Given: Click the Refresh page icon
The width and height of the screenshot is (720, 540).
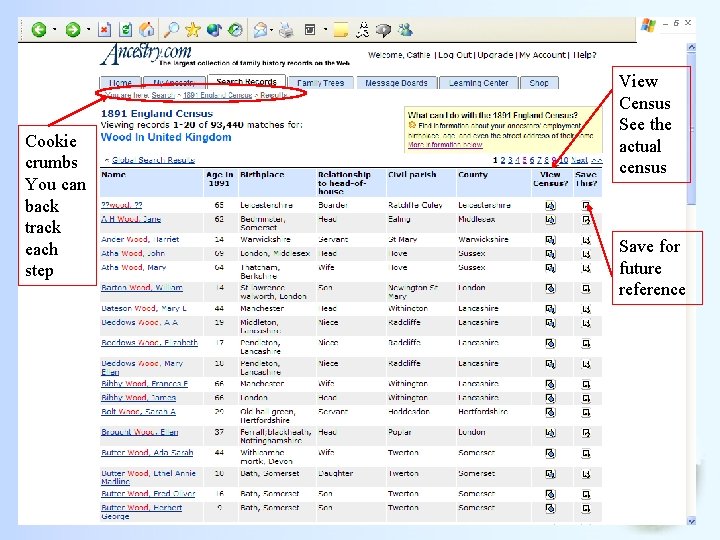Looking at the screenshot, I should click(125, 30).
